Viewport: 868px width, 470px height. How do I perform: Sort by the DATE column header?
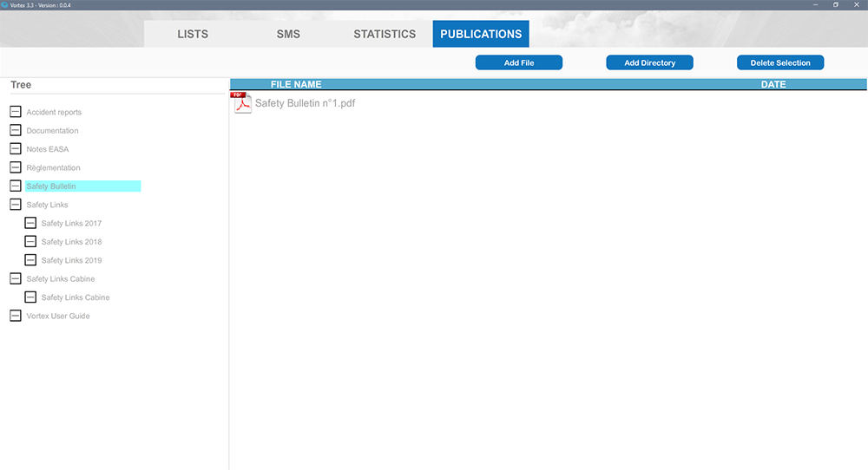[x=773, y=84]
